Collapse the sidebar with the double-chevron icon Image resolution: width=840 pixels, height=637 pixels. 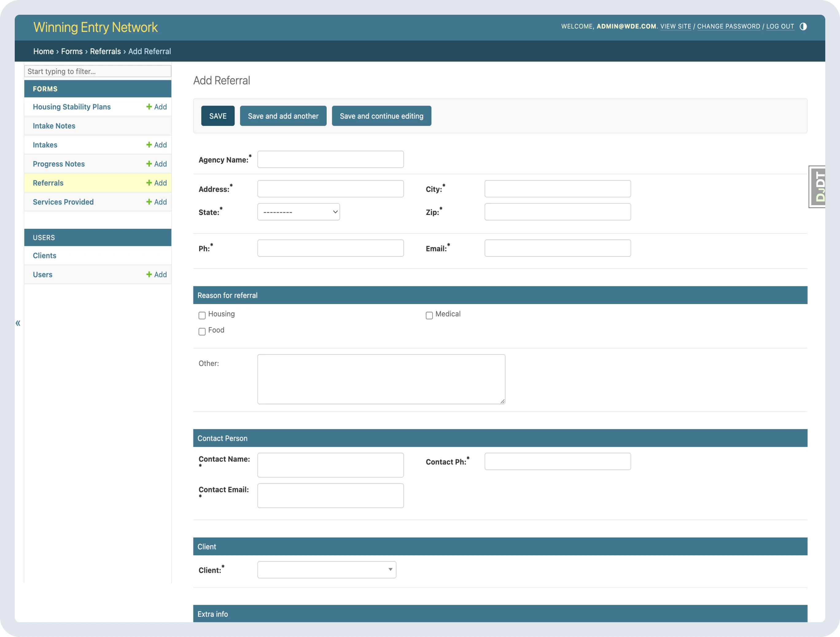(x=18, y=323)
